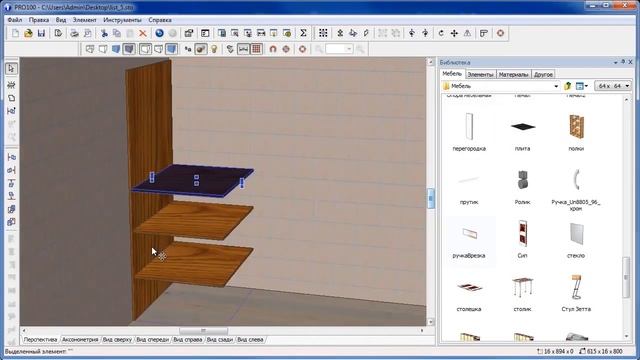
Task: Delete the selected element with the red X
Action: point(143,33)
